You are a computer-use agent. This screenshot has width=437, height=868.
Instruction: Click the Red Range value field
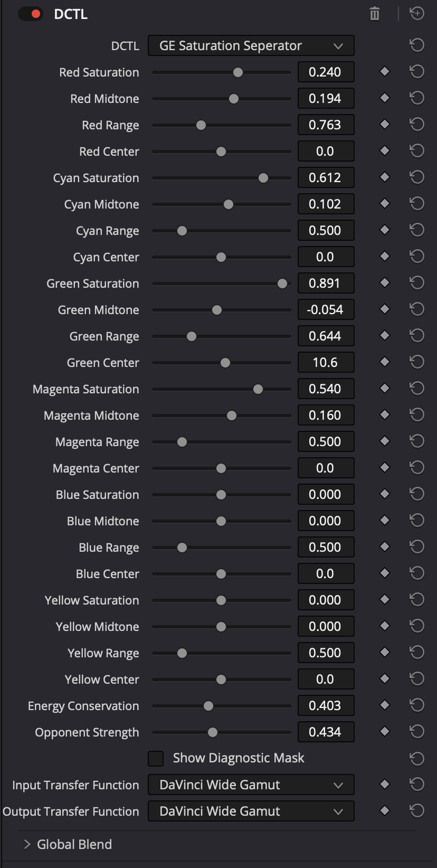point(326,125)
